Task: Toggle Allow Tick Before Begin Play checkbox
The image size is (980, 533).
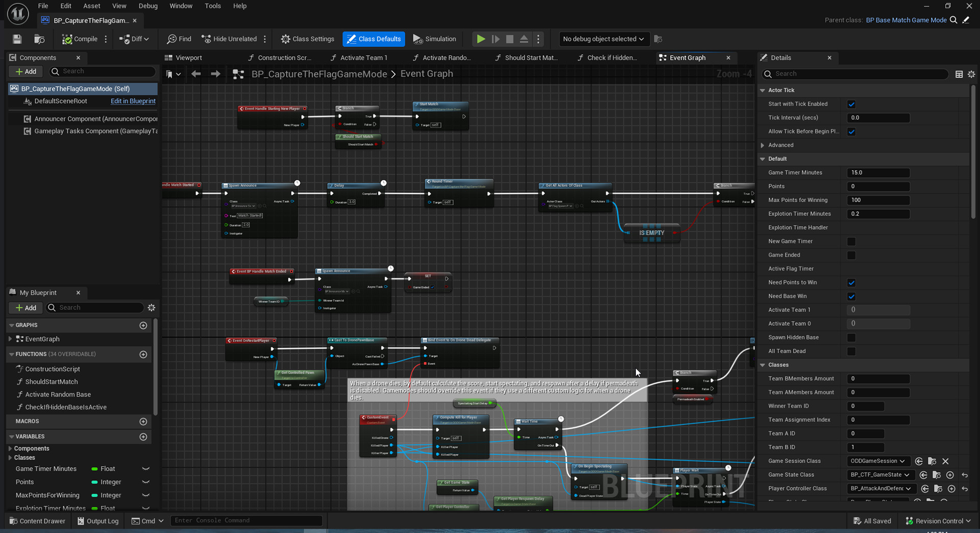Action: tap(851, 132)
